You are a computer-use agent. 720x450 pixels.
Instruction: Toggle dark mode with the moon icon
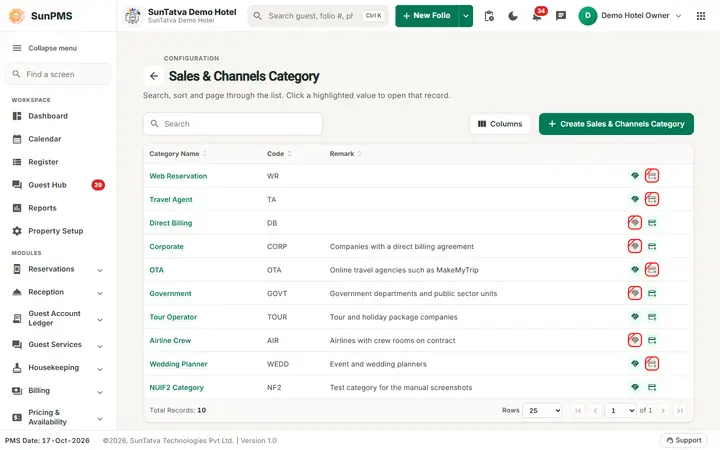click(513, 16)
